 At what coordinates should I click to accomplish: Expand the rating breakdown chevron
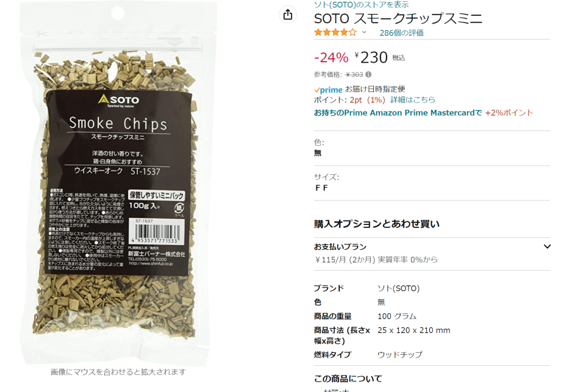pyautogui.click(x=364, y=32)
